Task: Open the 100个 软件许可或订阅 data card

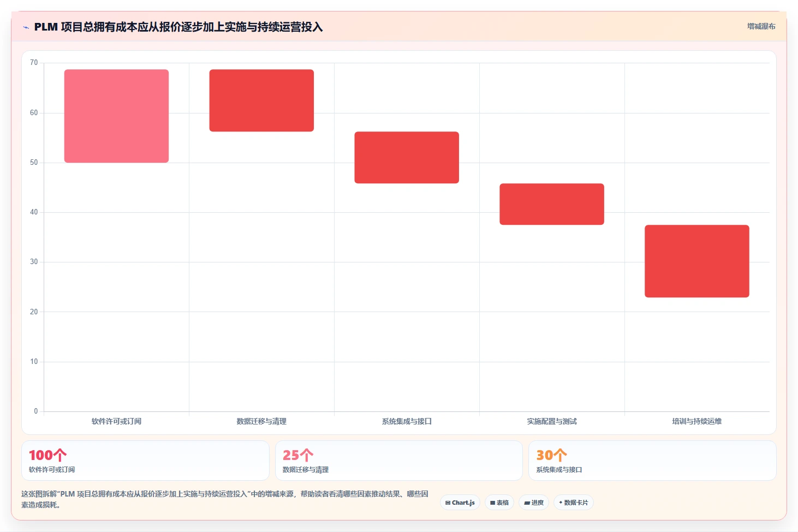Action: pos(145,461)
